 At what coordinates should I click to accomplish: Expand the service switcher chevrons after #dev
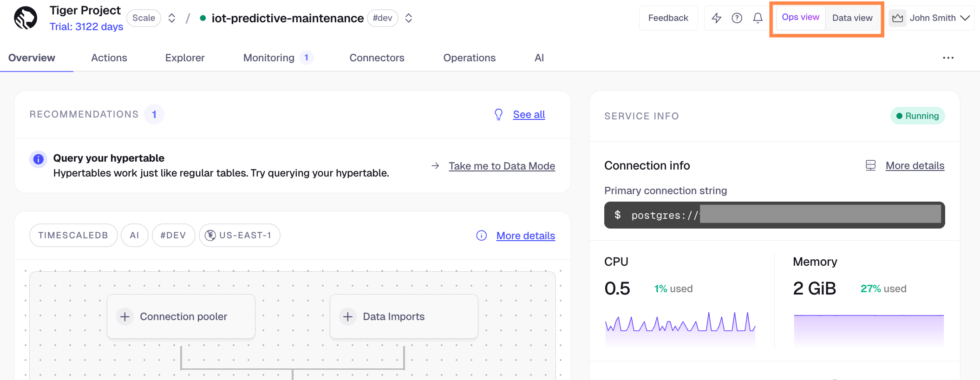(409, 18)
